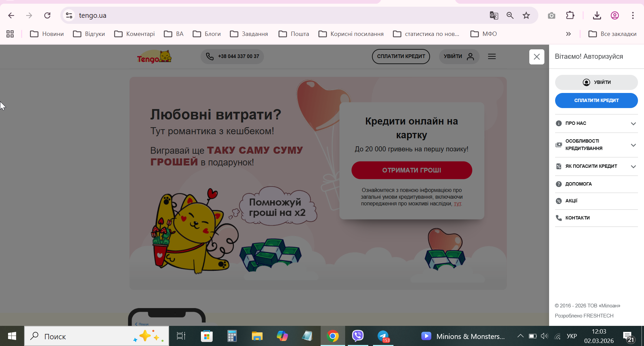This screenshot has height=346, width=644.
Task: Open Chrome three-dot menu
Action: coord(633,15)
